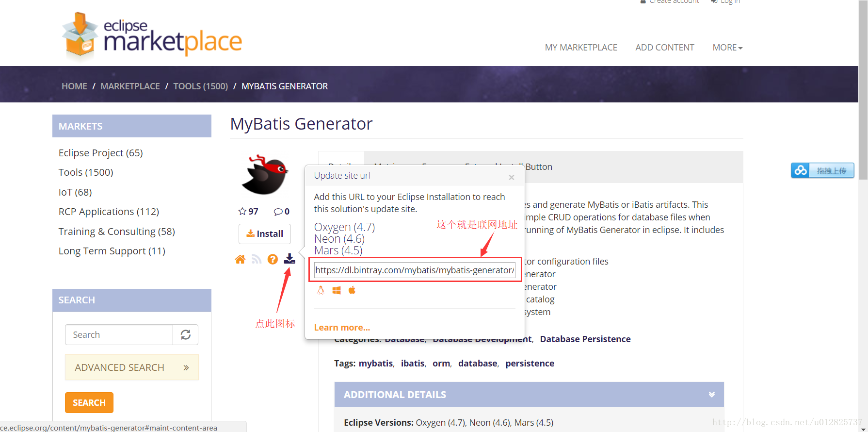This screenshot has width=868, height=432.
Task: Click Mars (4.5) text in popup
Action: tap(338, 250)
